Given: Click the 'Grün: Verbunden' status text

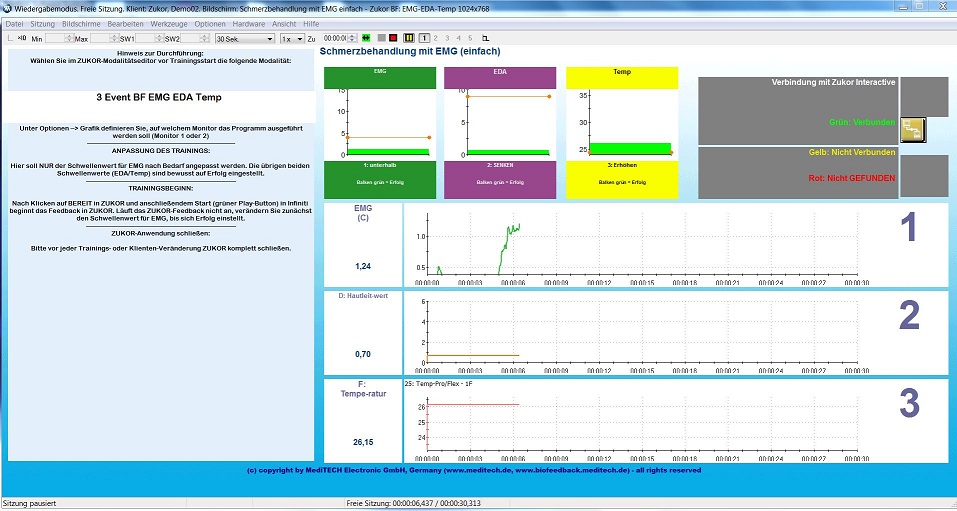Looking at the screenshot, I should tap(862, 122).
